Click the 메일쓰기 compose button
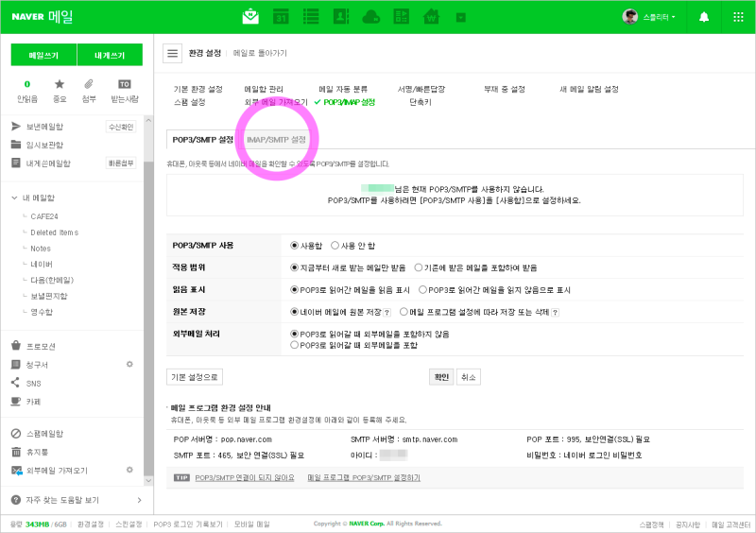The image size is (756, 533). 43,55
